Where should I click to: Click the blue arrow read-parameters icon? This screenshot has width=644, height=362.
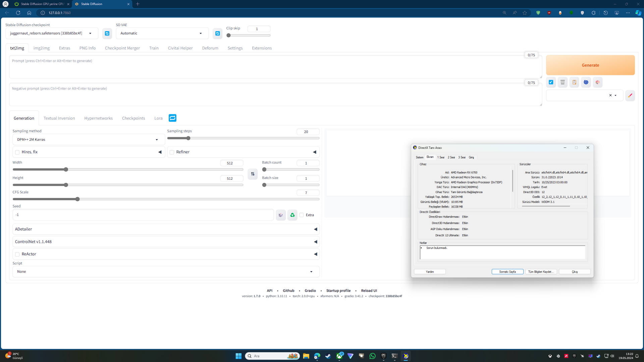pos(551,82)
